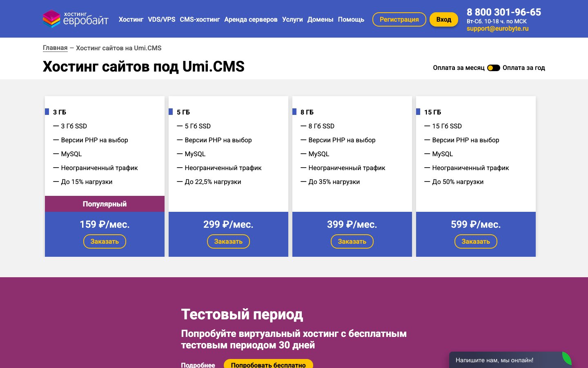Click '15 Гб SSD' feature text

tap(447, 126)
